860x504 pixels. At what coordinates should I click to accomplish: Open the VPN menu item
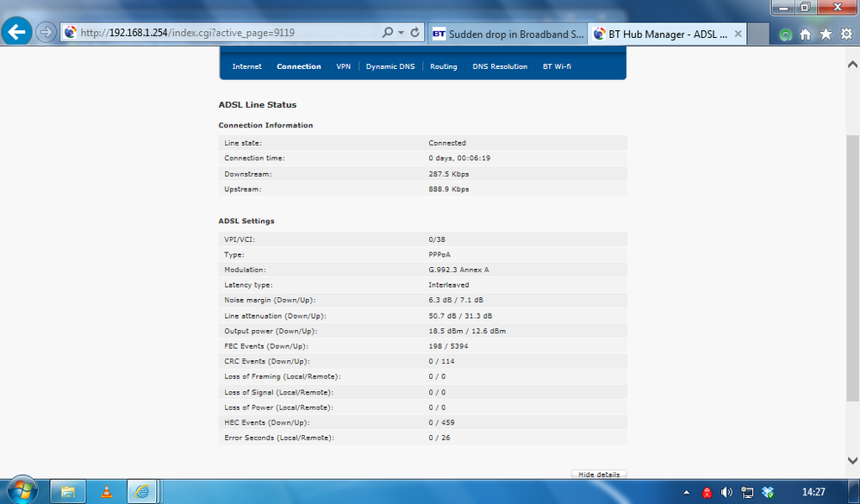coord(343,66)
